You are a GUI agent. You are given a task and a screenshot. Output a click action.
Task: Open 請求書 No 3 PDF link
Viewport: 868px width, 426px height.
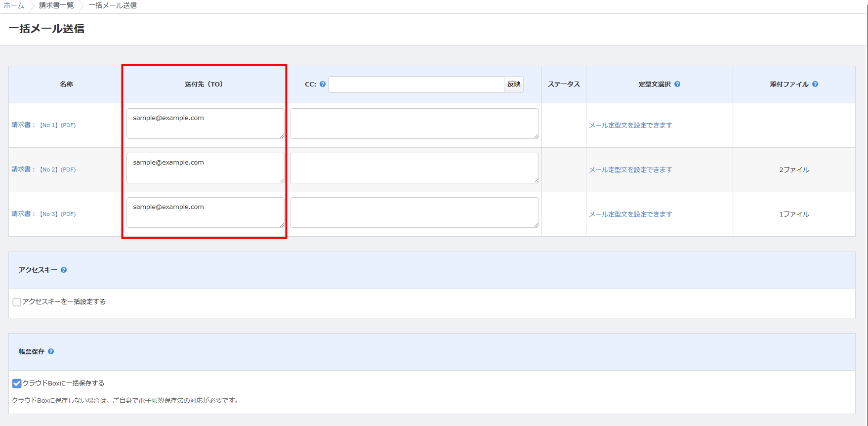pos(58,214)
